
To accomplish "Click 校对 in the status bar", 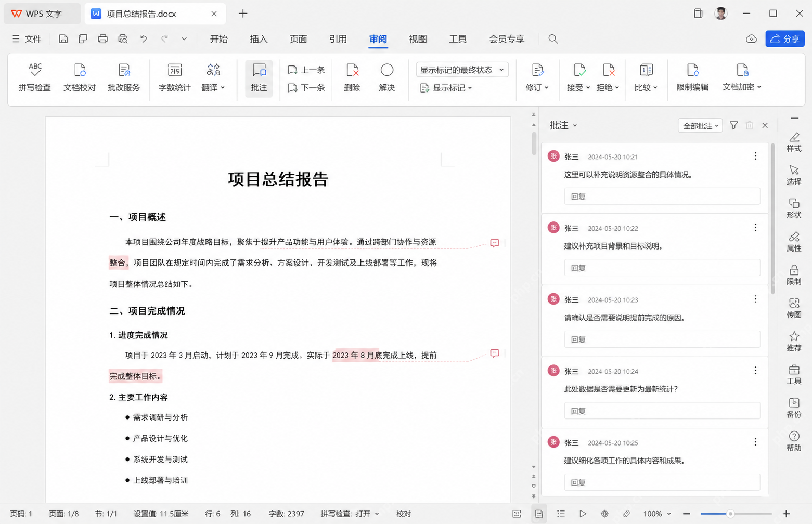I will tap(404, 514).
